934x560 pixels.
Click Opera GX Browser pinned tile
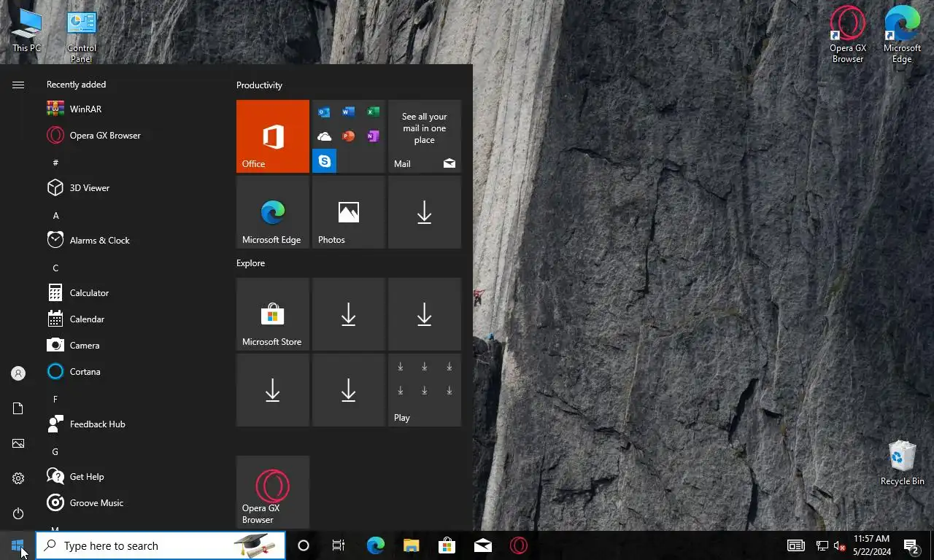coord(273,492)
